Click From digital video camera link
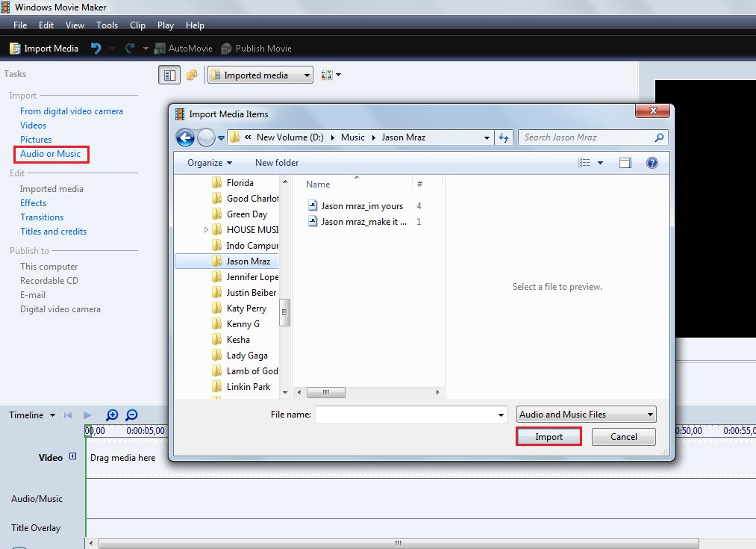 point(72,111)
